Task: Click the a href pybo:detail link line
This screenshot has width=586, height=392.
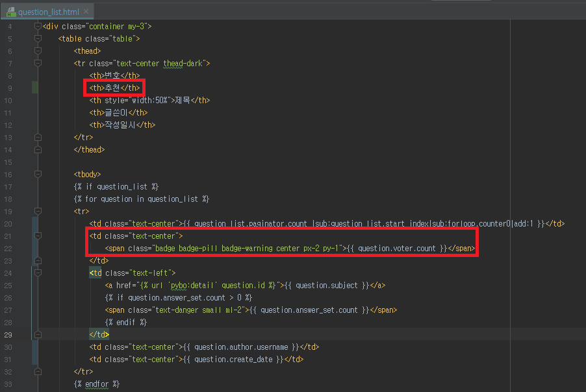Action: tap(245, 286)
